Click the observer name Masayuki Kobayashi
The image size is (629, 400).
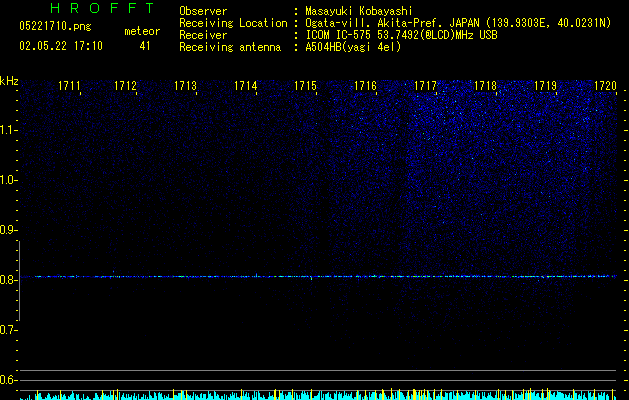(x=359, y=11)
